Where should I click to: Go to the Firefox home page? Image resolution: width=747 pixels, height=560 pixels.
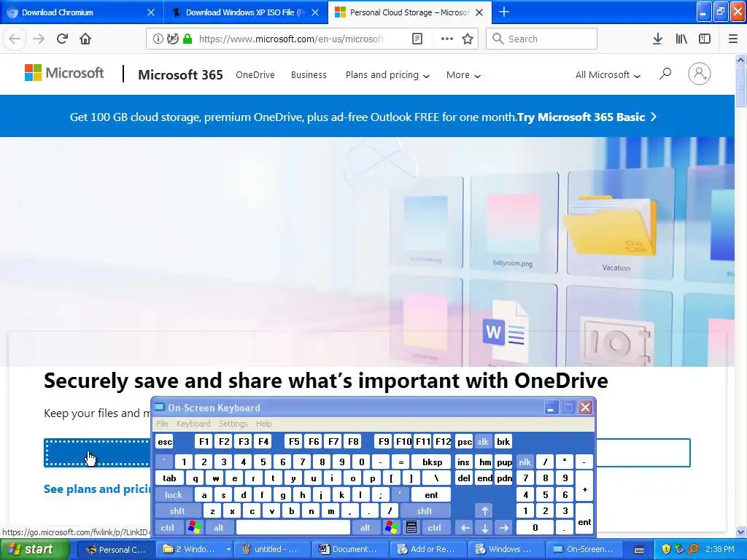pos(85,39)
